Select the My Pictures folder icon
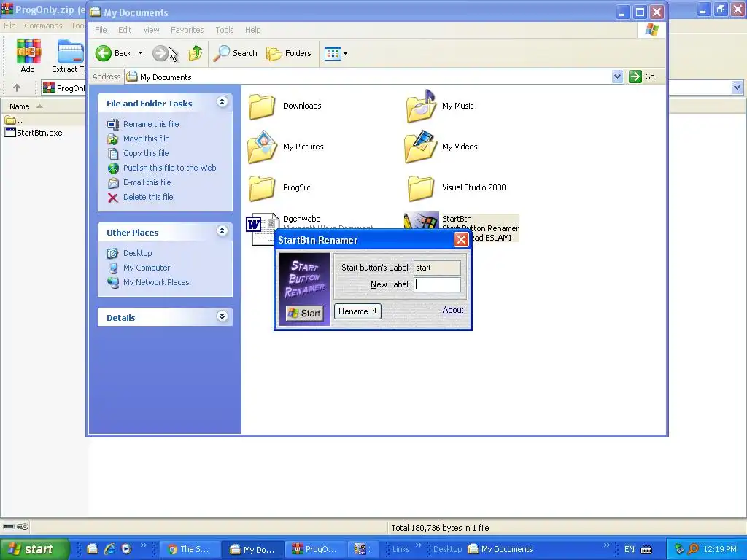747x560 pixels. tap(262, 147)
